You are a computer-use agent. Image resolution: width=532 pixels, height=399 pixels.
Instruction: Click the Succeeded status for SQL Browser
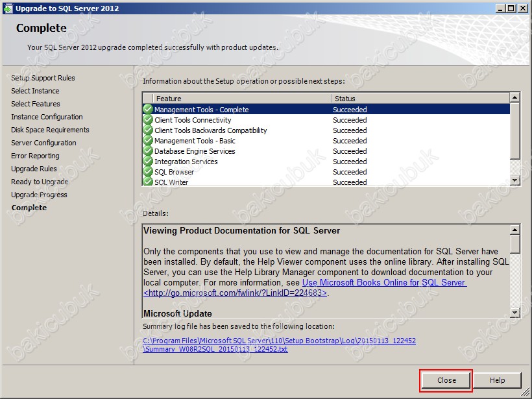point(350,172)
